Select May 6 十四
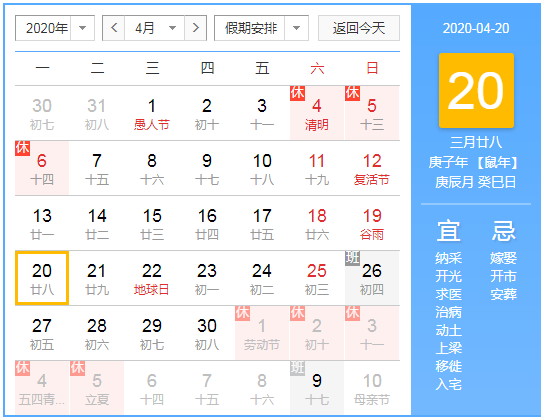543x420 pixels. (x=152, y=388)
